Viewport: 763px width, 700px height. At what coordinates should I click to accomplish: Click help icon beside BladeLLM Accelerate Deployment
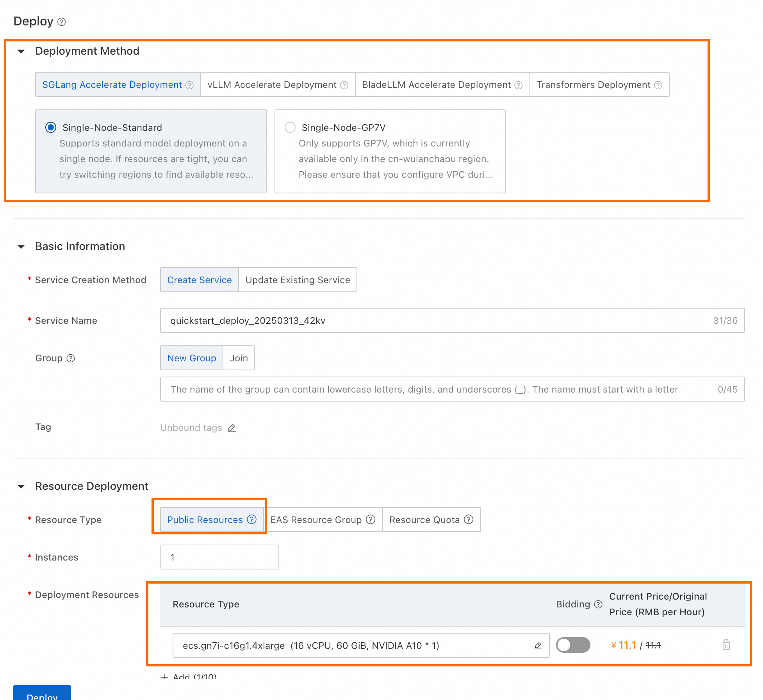coord(518,85)
